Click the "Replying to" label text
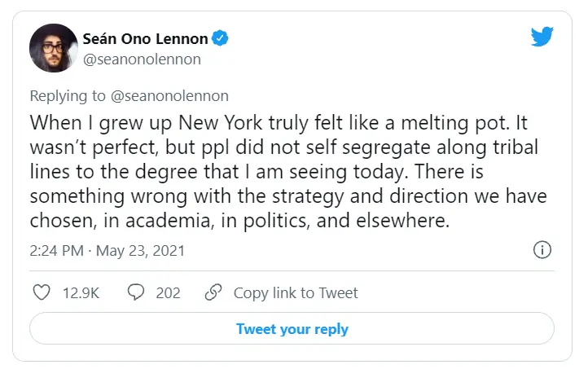 pos(68,96)
